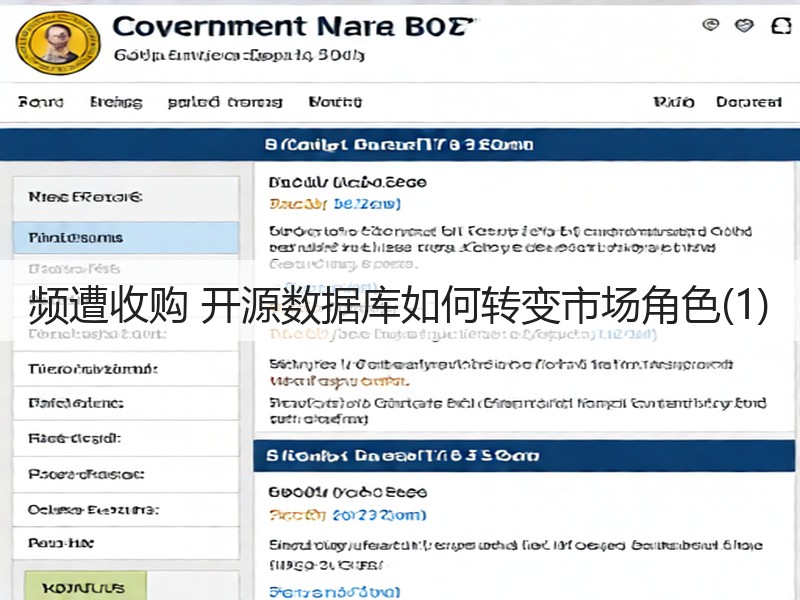Open the "Breings" navigation item
The width and height of the screenshot is (800, 600).
(116, 102)
